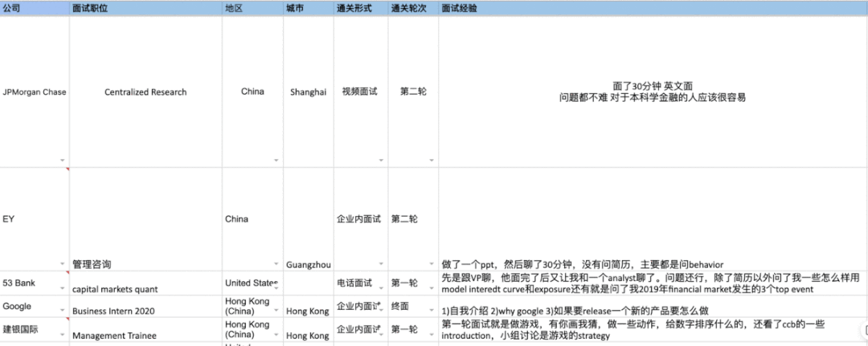Select Hong Kong city cell in 建银国际 row
Viewport: 868px width, 346px height.
tap(309, 330)
